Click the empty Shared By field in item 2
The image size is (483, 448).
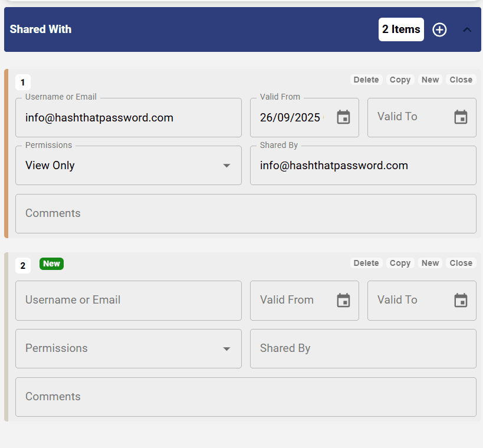click(x=363, y=348)
